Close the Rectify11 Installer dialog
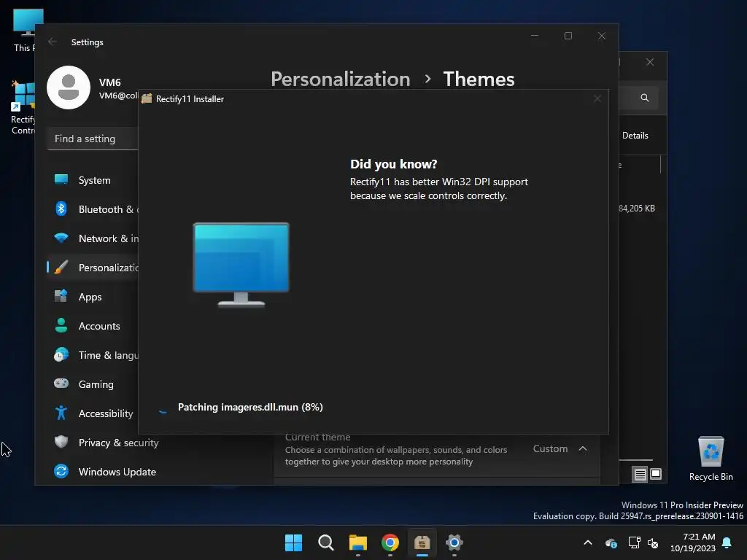Viewport: 747px width, 560px height. tap(597, 98)
